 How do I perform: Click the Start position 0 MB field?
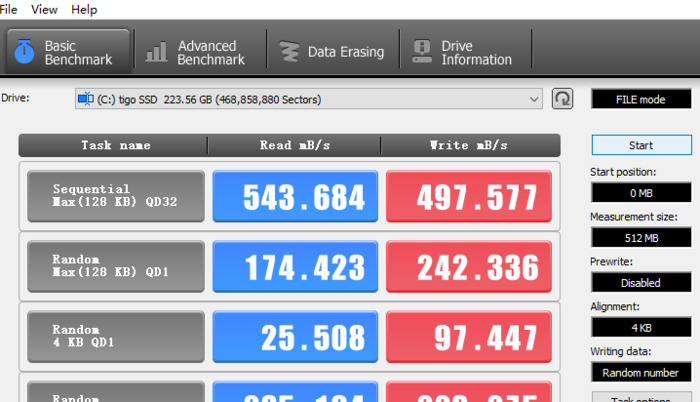click(640, 192)
